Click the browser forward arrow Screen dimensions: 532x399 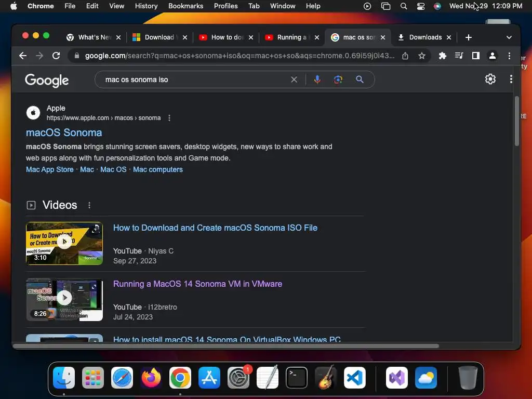click(x=39, y=56)
